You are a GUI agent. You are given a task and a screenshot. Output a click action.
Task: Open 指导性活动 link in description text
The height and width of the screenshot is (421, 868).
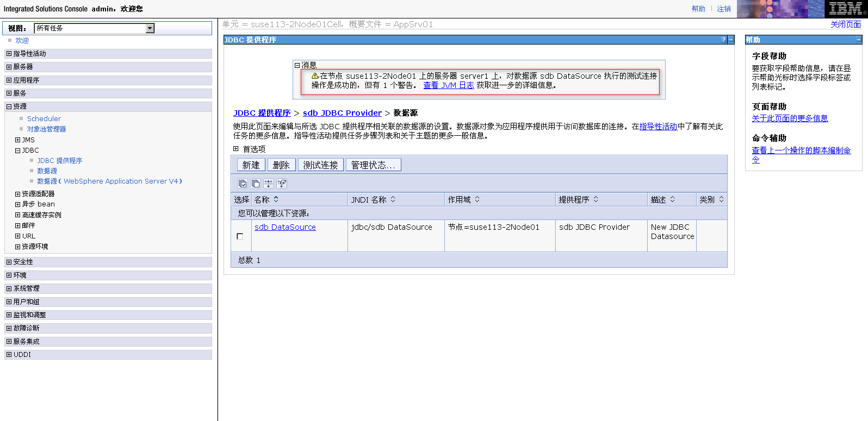click(x=658, y=127)
